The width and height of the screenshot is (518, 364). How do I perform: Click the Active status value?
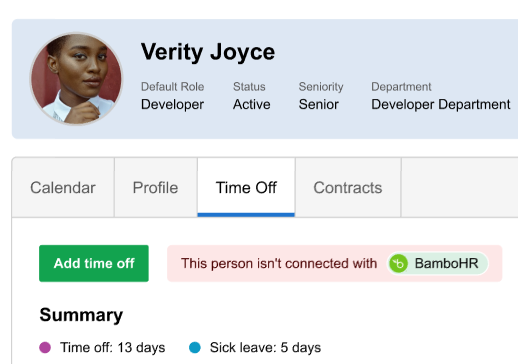252,104
